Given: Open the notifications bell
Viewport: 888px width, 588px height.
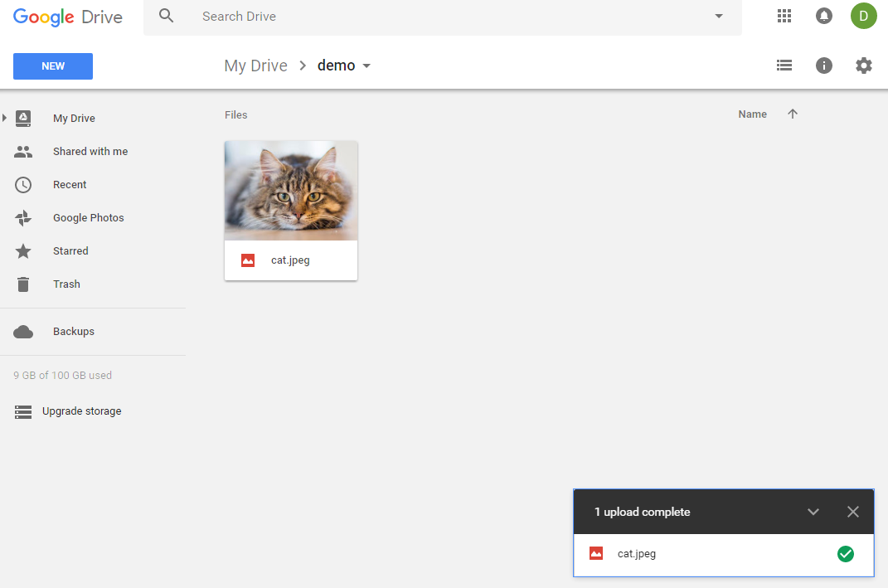Looking at the screenshot, I should (x=824, y=16).
